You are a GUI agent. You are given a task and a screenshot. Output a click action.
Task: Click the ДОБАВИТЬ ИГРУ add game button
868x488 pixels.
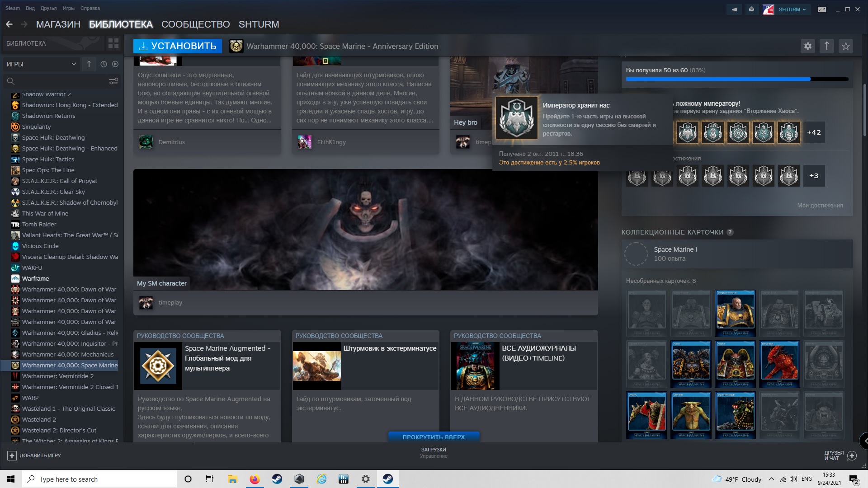point(34,455)
